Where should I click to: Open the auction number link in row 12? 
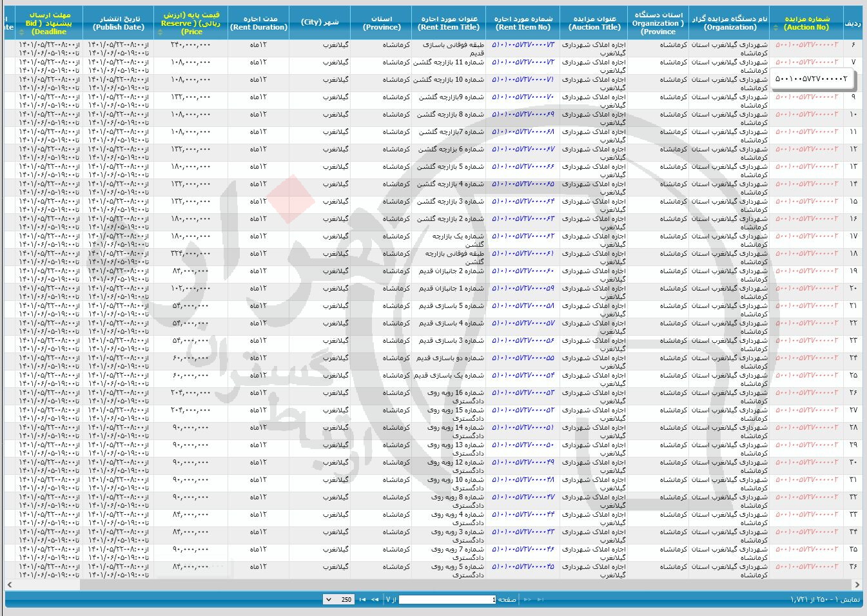(806, 149)
